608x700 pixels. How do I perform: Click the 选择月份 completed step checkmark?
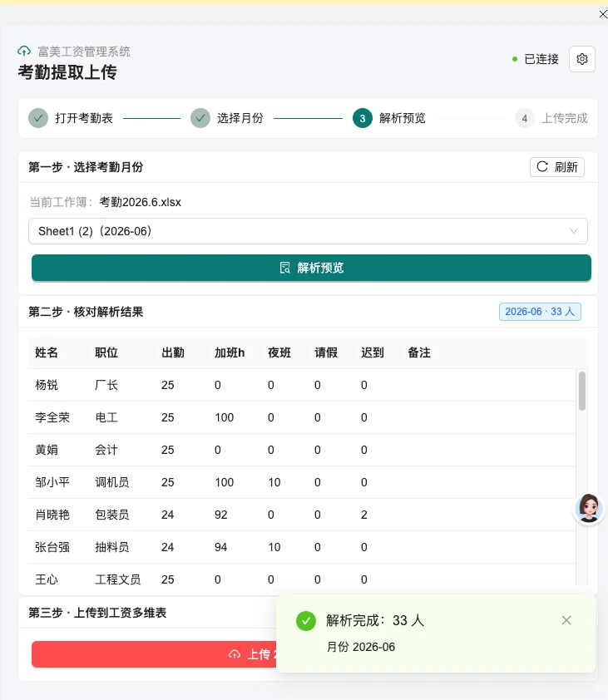coord(200,118)
